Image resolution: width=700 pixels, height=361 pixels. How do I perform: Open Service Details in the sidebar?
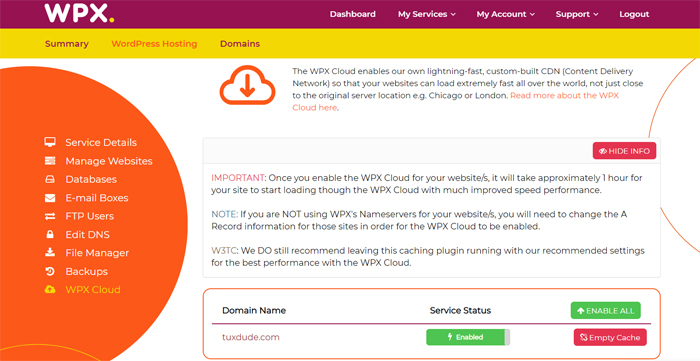101,142
